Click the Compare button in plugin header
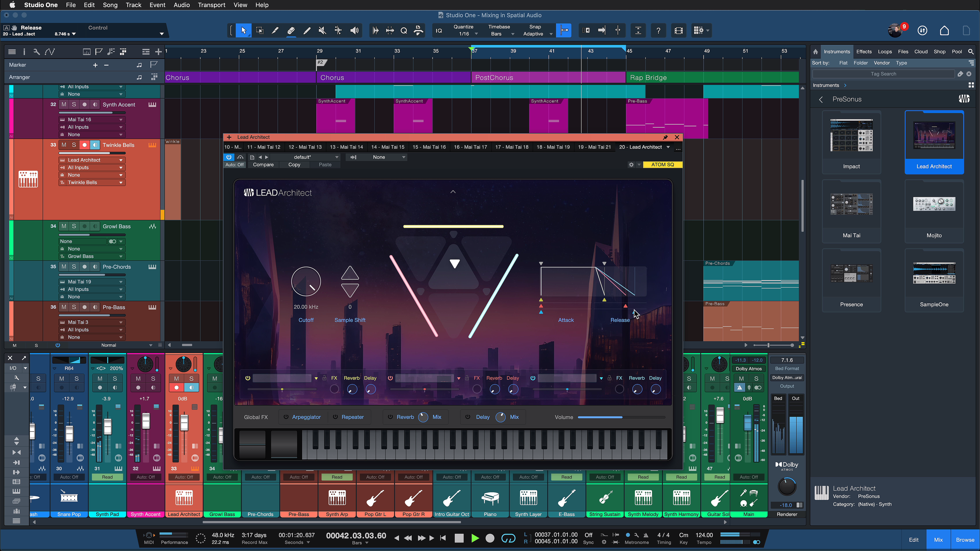Image resolution: width=980 pixels, height=551 pixels. coord(263,165)
